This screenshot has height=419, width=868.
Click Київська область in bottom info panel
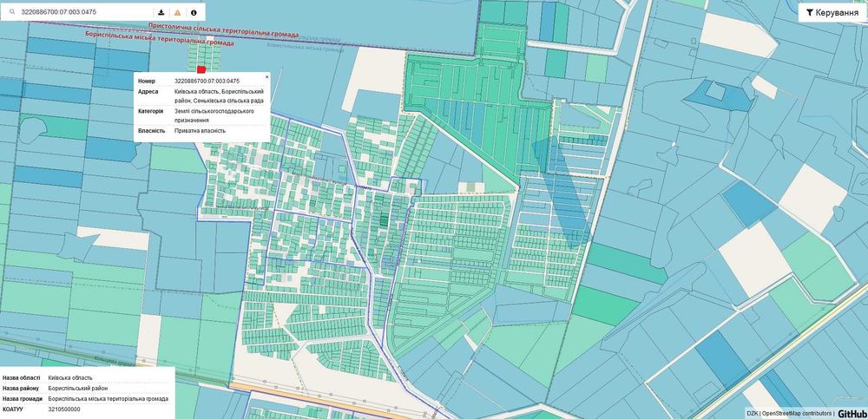pos(69,378)
